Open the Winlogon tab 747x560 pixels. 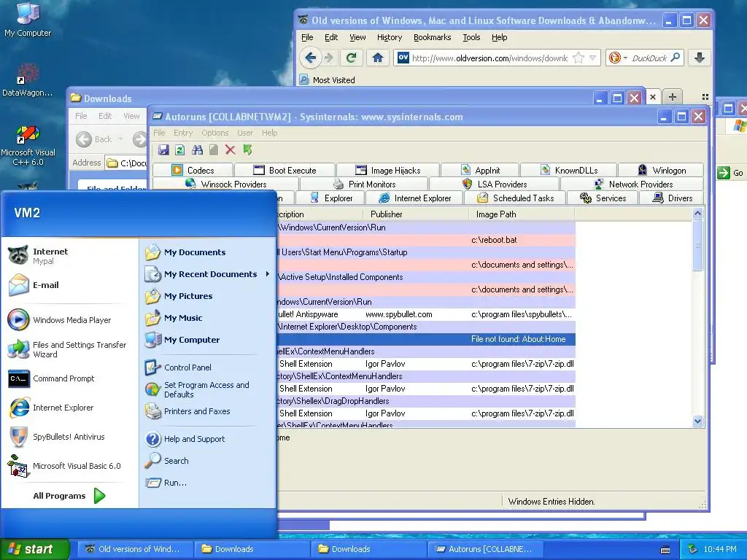(661, 171)
